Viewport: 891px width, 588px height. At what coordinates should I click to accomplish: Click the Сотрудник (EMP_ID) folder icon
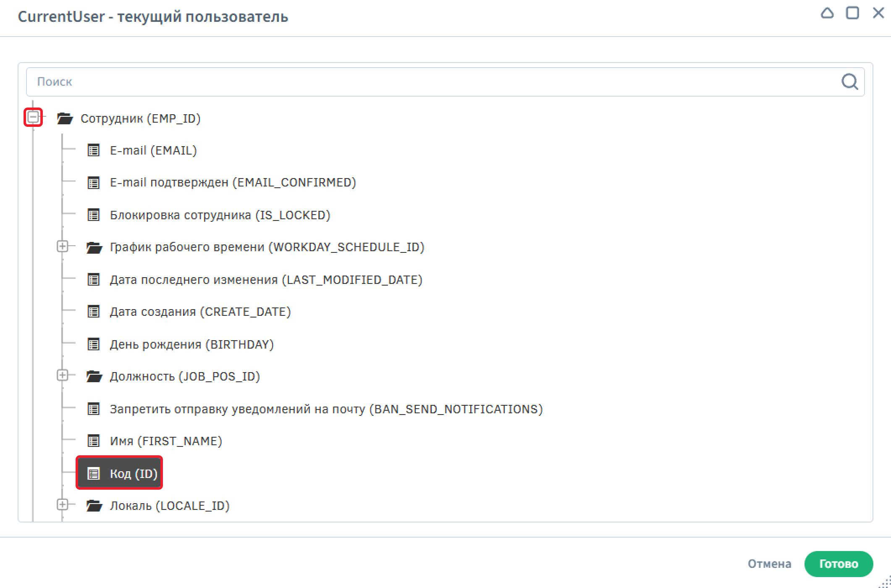65,118
